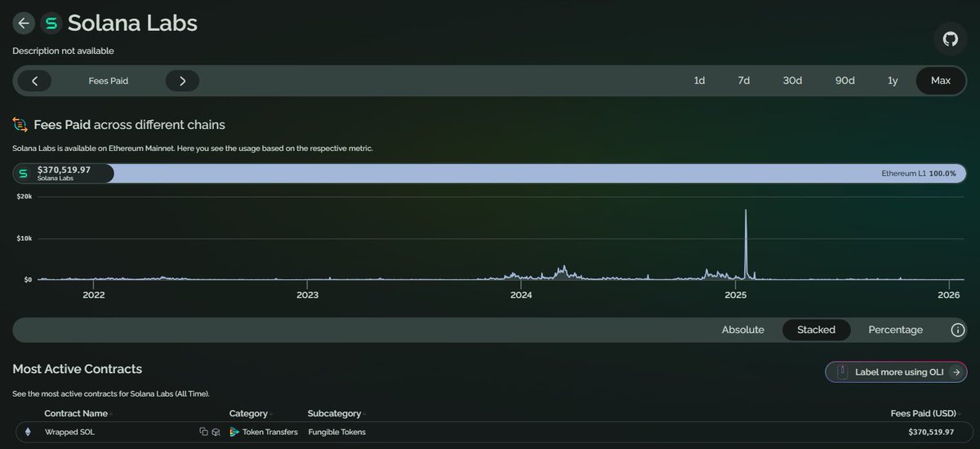
Task: Click Label more using OLI button
Action: pos(896,371)
